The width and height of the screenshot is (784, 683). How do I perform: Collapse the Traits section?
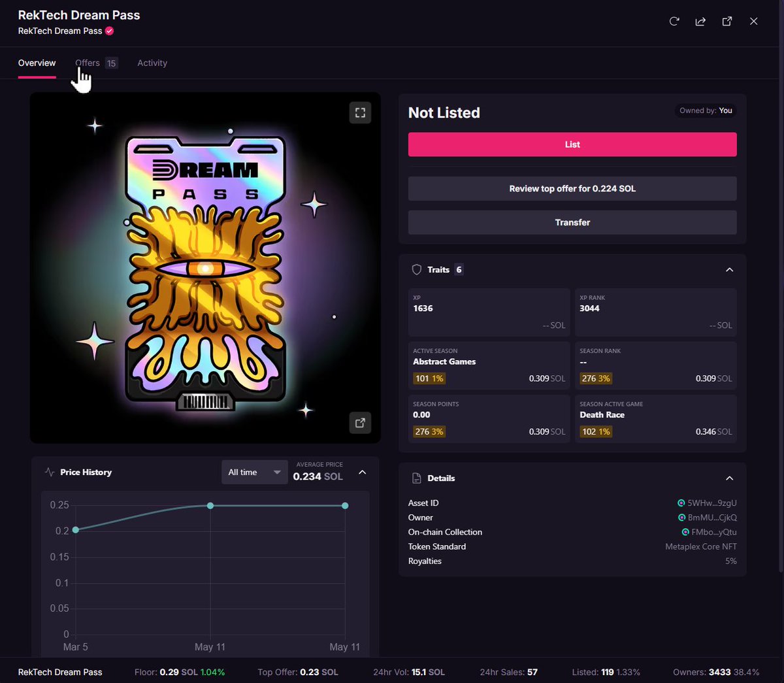(729, 269)
